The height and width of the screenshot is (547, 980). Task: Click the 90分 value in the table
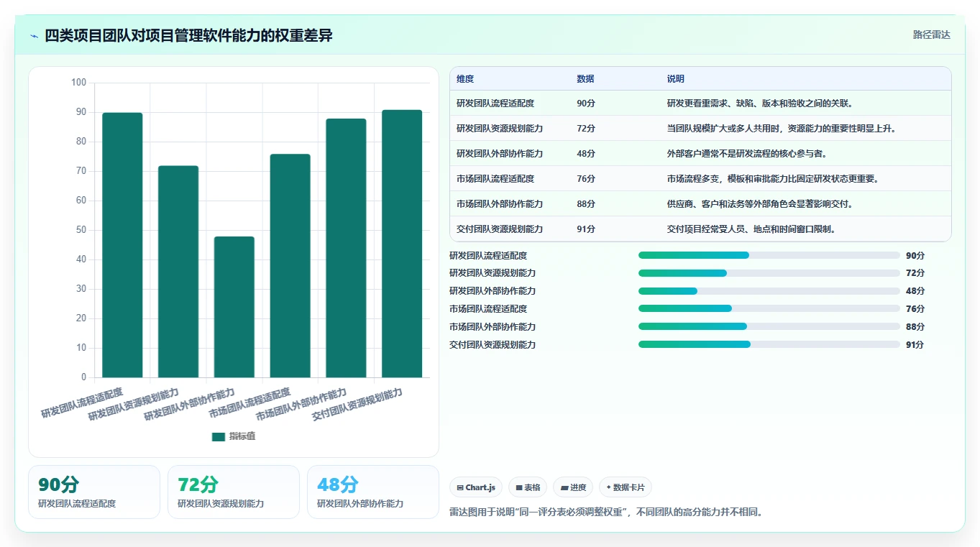tap(586, 104)
